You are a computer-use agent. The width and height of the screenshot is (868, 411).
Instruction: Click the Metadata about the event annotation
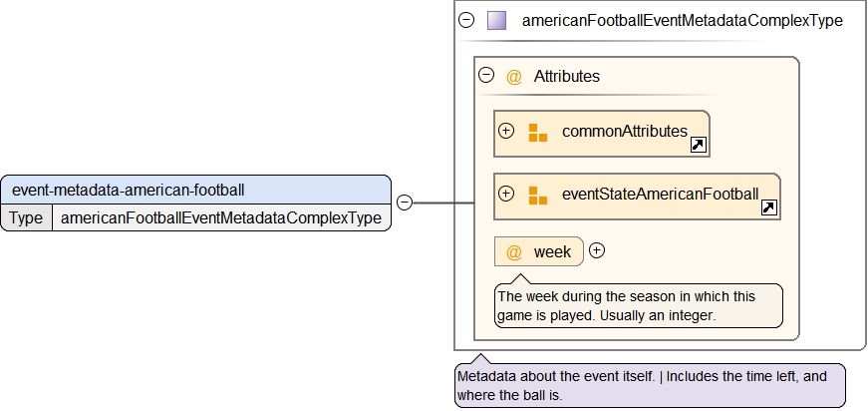coord(649,386)
